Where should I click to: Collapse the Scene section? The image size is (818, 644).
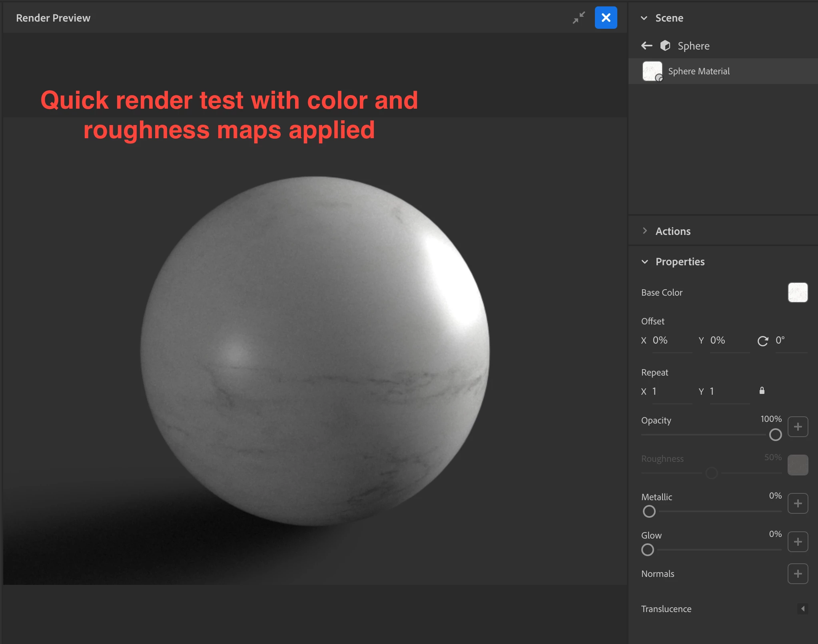point(644,18)
